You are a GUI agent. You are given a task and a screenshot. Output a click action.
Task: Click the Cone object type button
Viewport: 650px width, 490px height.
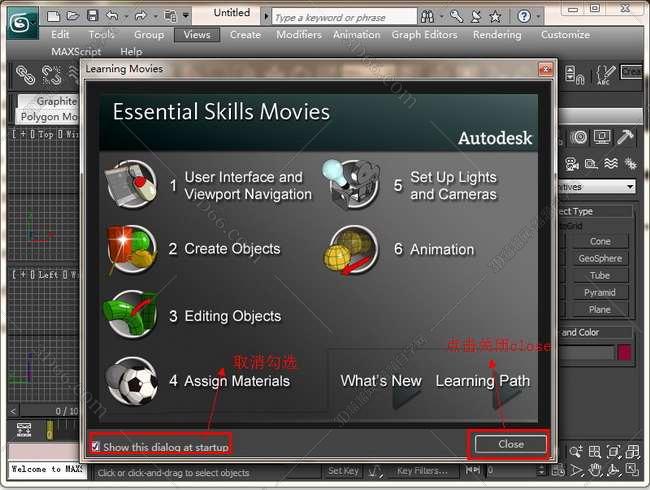pos(600,241)
